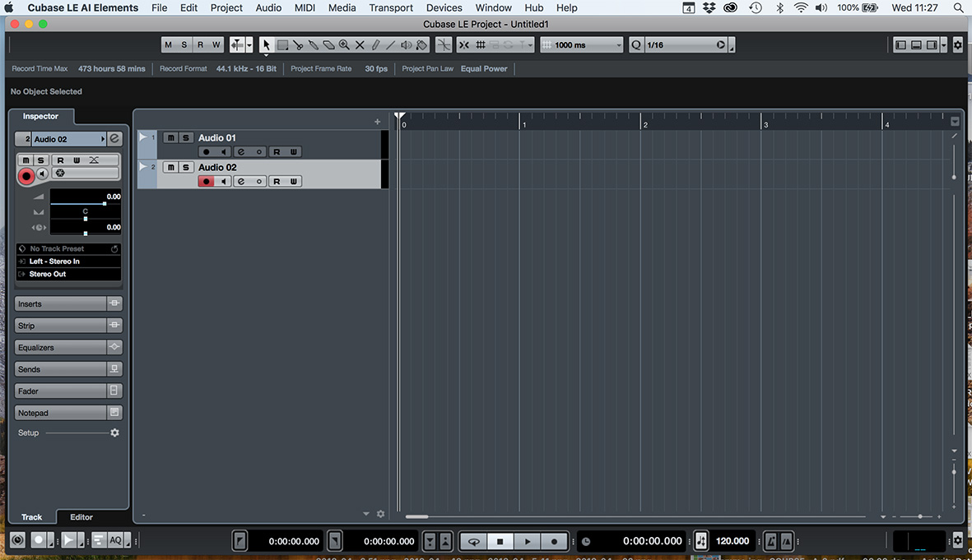
Task: Open the Project menu
Action: tap(226, 7)
